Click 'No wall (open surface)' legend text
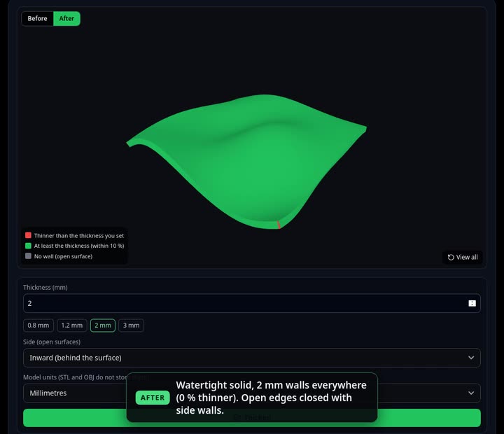The height and width of the screenshot is (434, 504). [x=63, y=256]
